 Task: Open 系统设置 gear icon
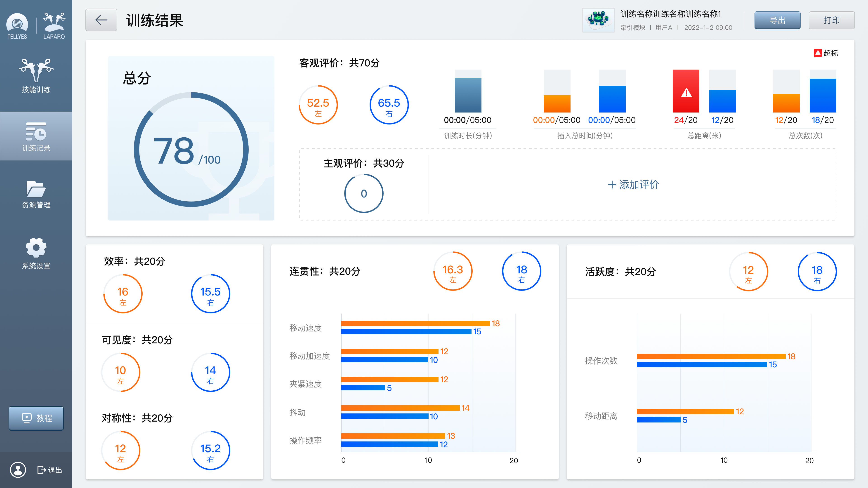point(36,248)
